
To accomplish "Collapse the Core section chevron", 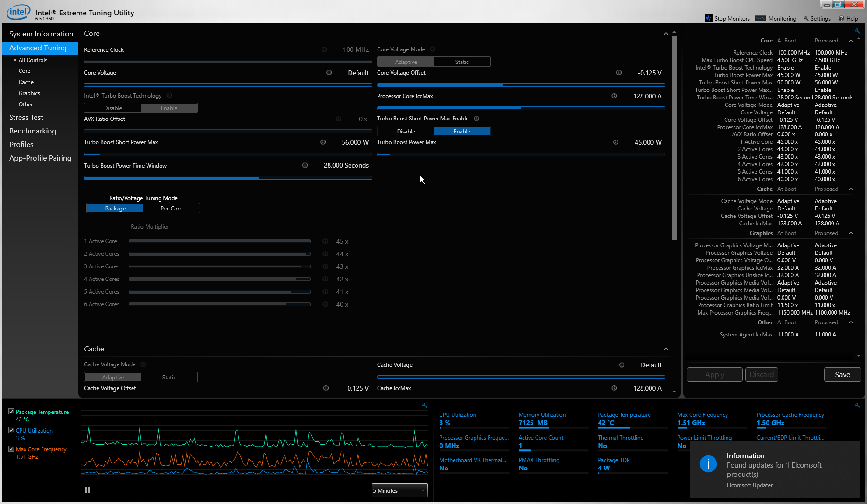I will click(666, 34).
